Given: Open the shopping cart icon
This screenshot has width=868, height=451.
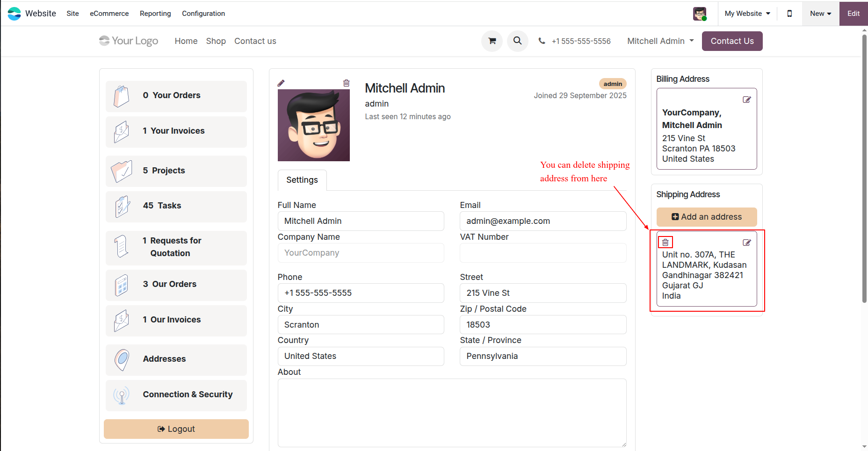Looking at the screenshot, I should [492, 41].
